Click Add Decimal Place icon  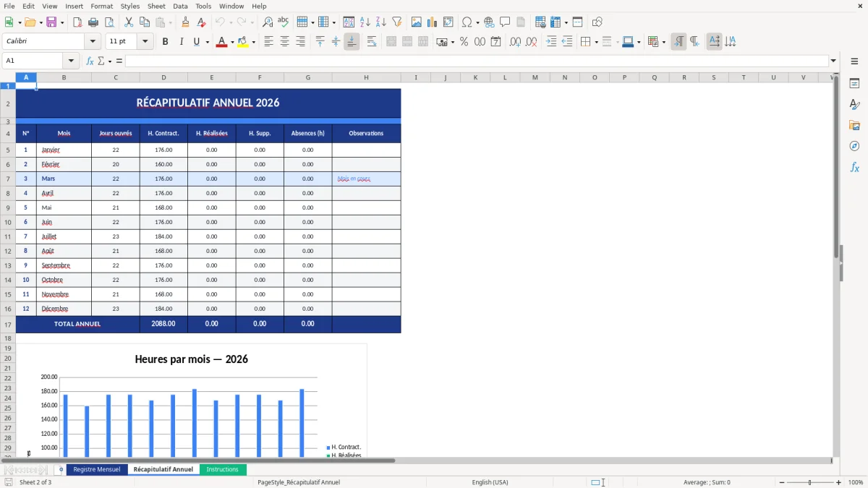(516, 42)
